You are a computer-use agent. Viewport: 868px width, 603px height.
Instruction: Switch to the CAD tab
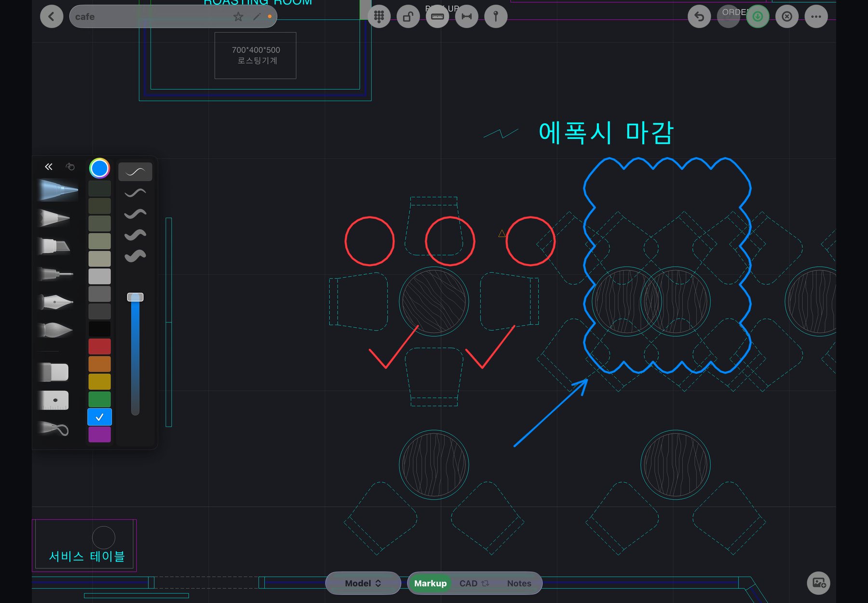pos(474,583)
